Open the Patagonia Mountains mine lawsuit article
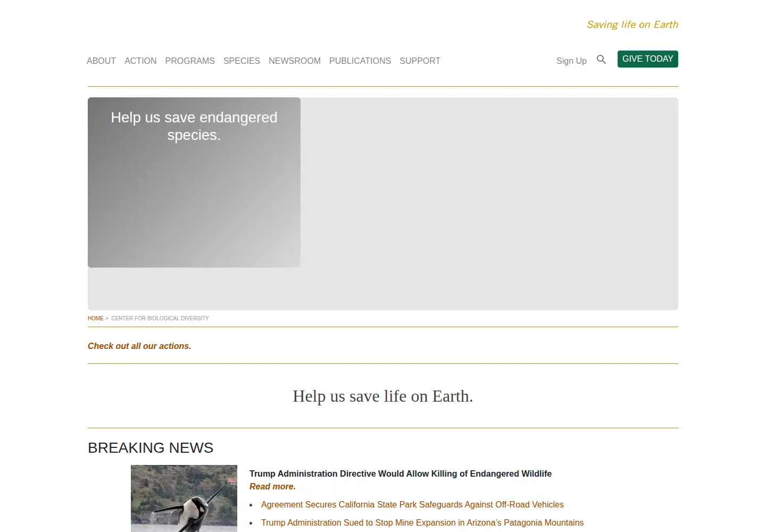The width and height of the screenshot is (766, 532). [422, 522]
